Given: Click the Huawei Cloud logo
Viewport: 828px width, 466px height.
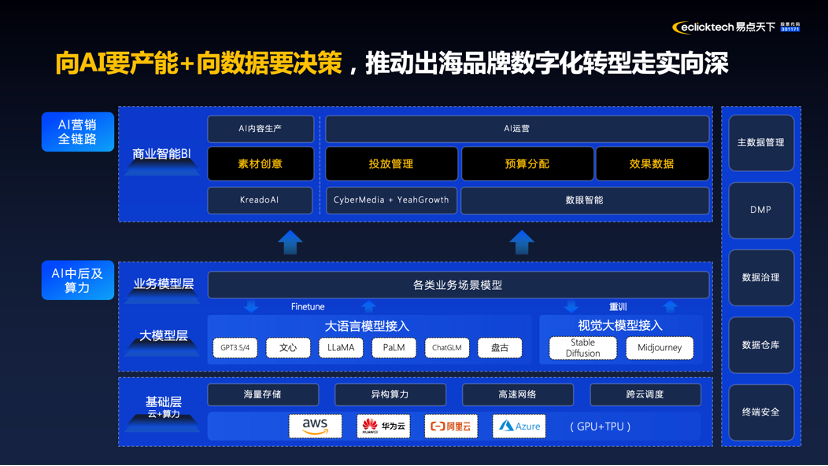Looking at the screenshot, I should (x=383, y=426).
